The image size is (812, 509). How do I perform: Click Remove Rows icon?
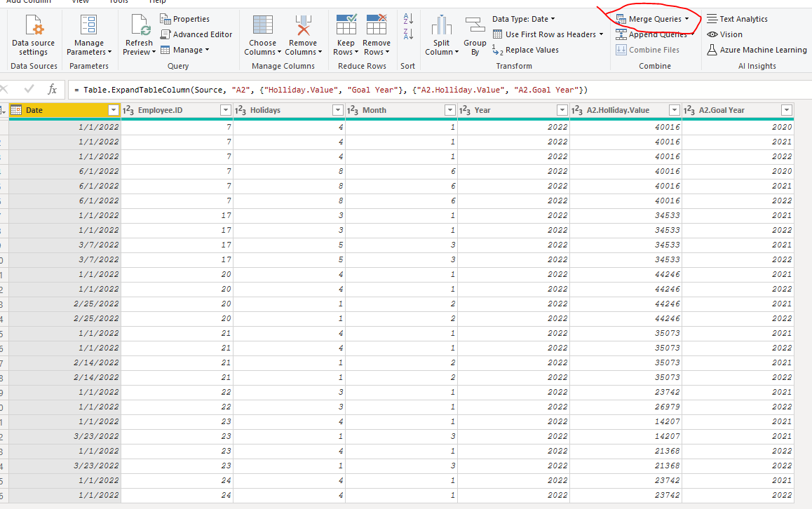pyautogui.click(x=377, y=25)
